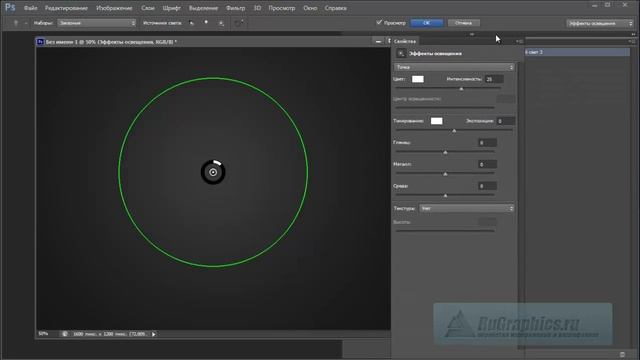Open the status bar arrow menu
The width and height of the screenshot is (640, 360).
pos(154,334)
